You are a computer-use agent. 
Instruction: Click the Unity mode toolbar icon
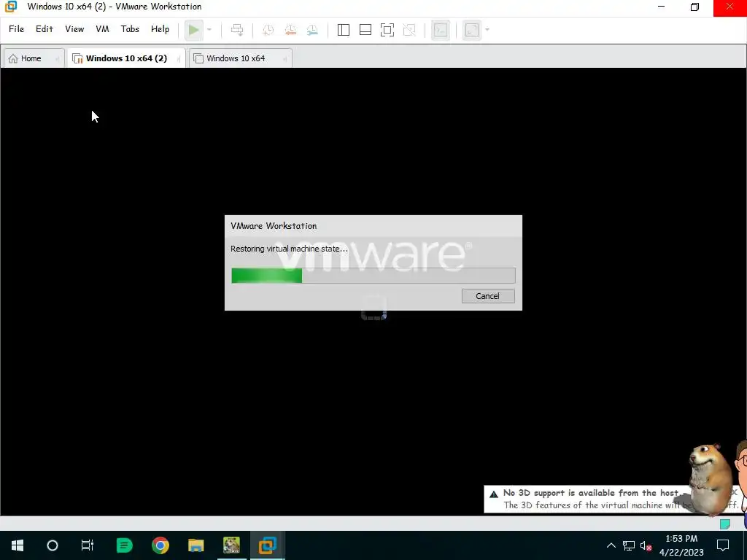click(x=409, y=30)
